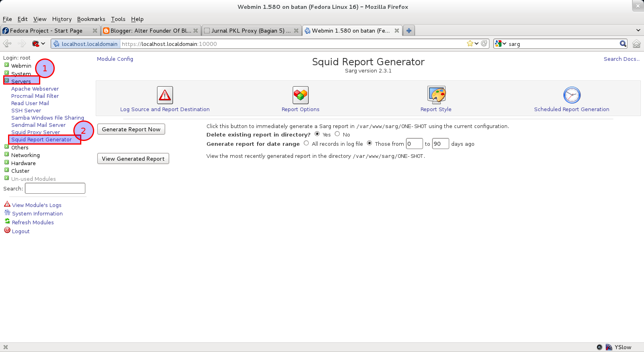Collapse the Servers category
Viewport: 644px width, 352px height.
(x=6, y=81)
